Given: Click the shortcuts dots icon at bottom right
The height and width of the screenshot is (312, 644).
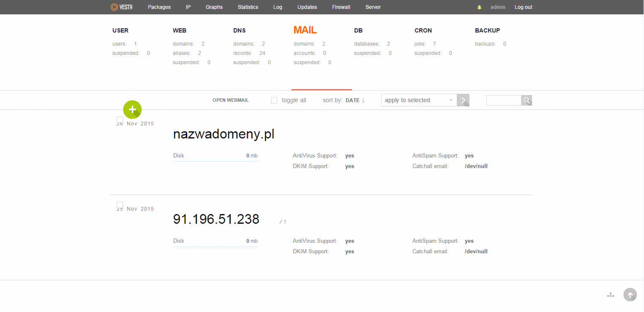Looking at the screenshot, I should (x=610, y=295).
